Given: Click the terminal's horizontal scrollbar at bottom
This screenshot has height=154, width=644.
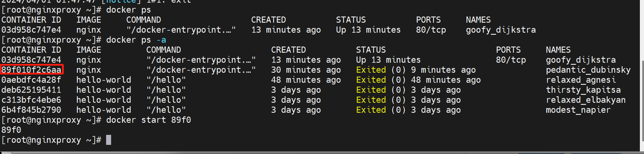Looking at the screenshot, I should click(x=265, y=153).
